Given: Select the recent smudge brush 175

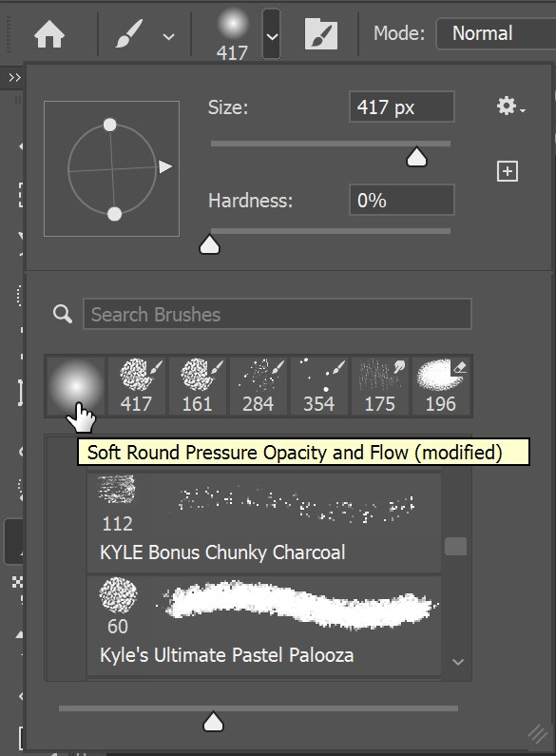Looking at the screenshot, I should (x=379, y=386).
